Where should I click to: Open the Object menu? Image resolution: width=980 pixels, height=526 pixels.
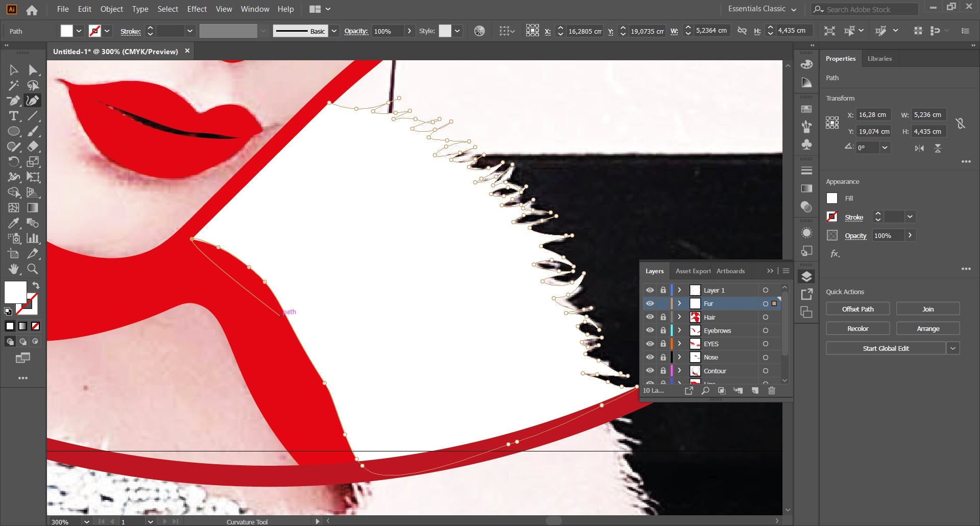(112, 9)
